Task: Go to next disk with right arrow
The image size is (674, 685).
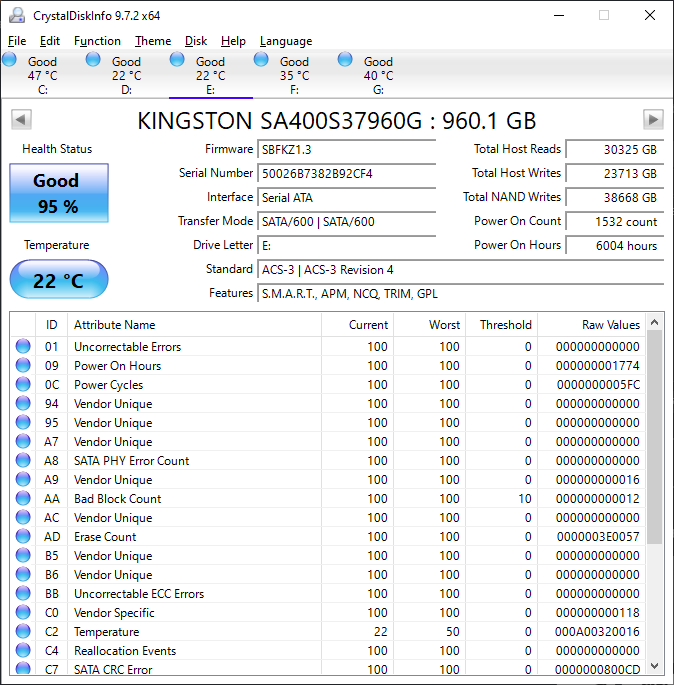Action: [x=653, y=119]
